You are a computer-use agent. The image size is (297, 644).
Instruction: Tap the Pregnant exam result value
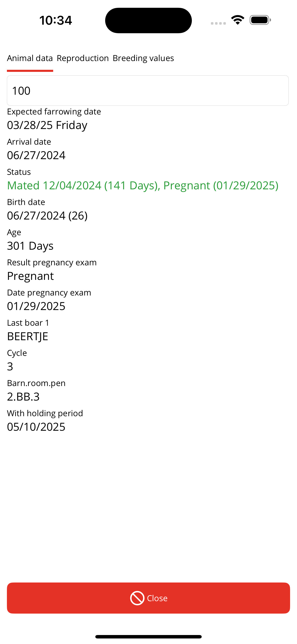30,276
